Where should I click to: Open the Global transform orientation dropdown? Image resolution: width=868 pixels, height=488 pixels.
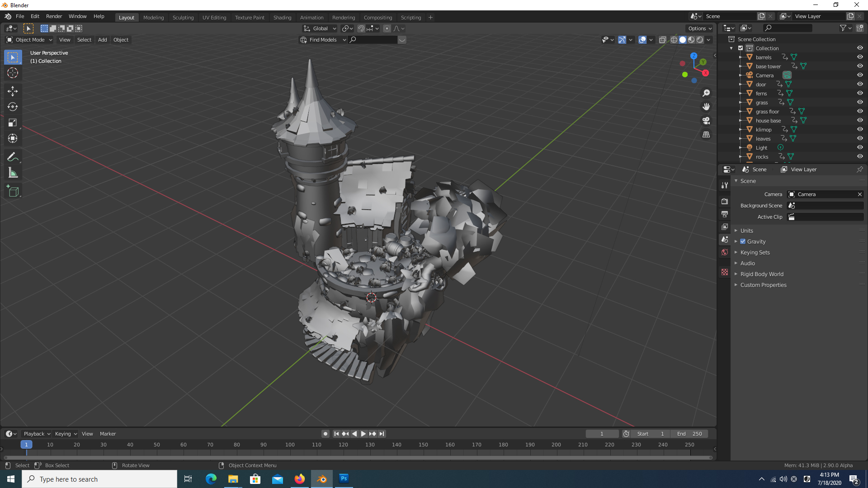point(320,28)
